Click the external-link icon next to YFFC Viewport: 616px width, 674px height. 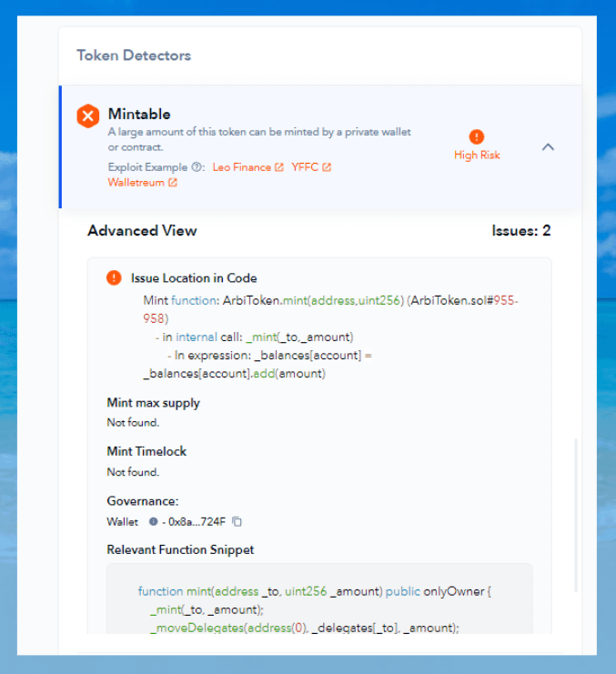pyautogui.click(x=327, y=167)
